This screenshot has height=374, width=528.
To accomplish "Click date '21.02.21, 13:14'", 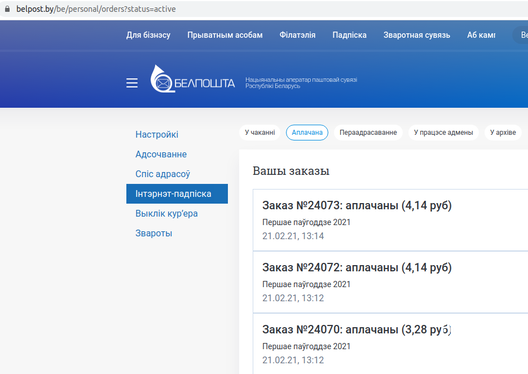I will click(x=293, y=236).
